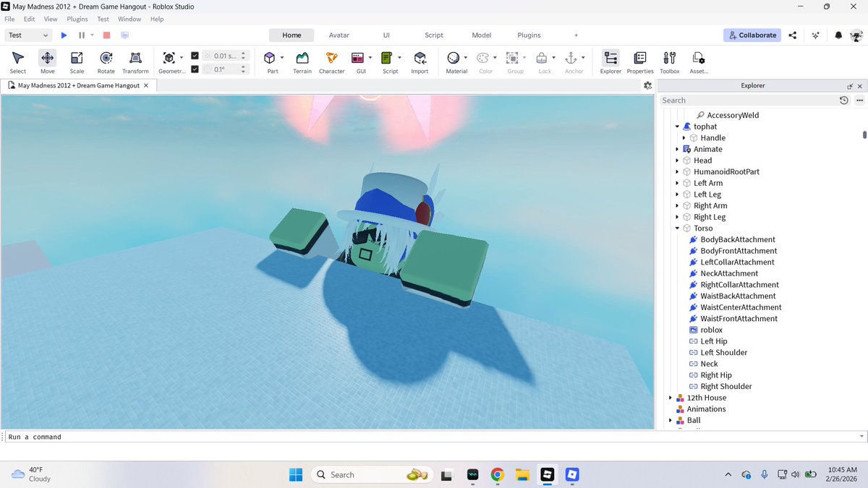Pause the running test

click(x=82, y=35)
